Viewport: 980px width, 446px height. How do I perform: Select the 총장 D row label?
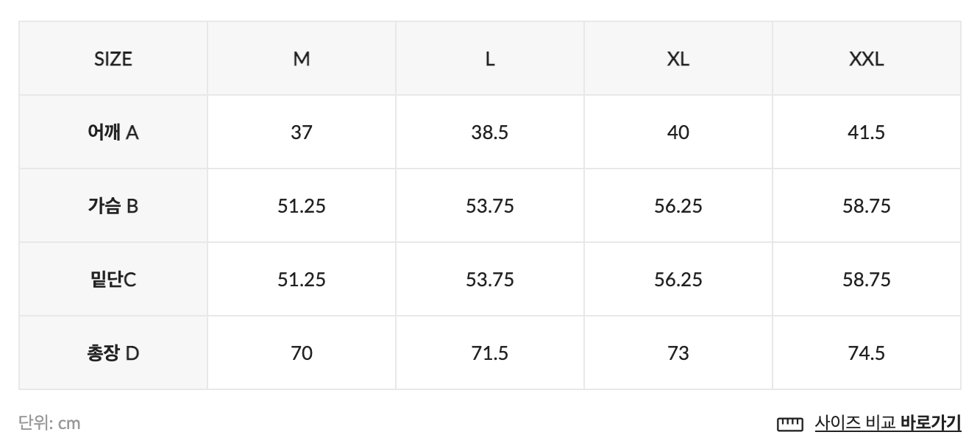point(113,353)
